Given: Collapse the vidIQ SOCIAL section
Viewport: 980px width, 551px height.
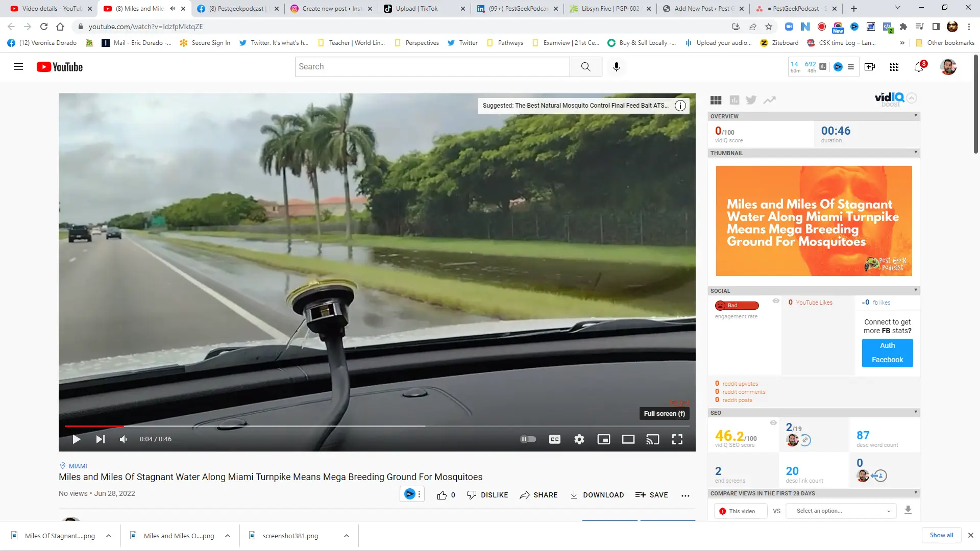Looking at the screenshot, I should [916, 290].
